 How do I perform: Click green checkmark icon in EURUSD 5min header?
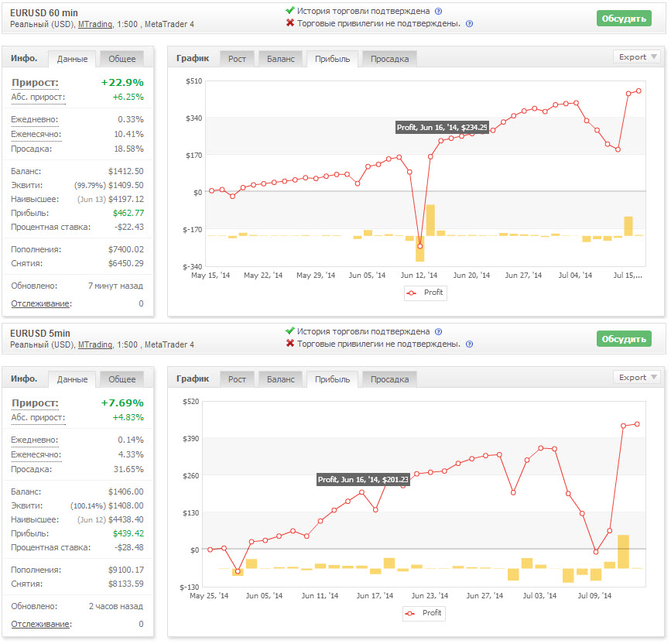[x=289, y=331]
